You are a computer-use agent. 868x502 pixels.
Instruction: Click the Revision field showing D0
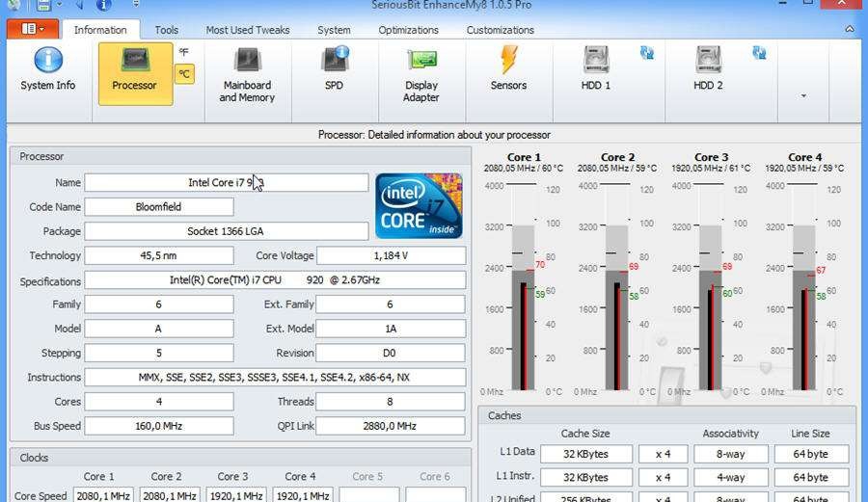pos(391,353)
